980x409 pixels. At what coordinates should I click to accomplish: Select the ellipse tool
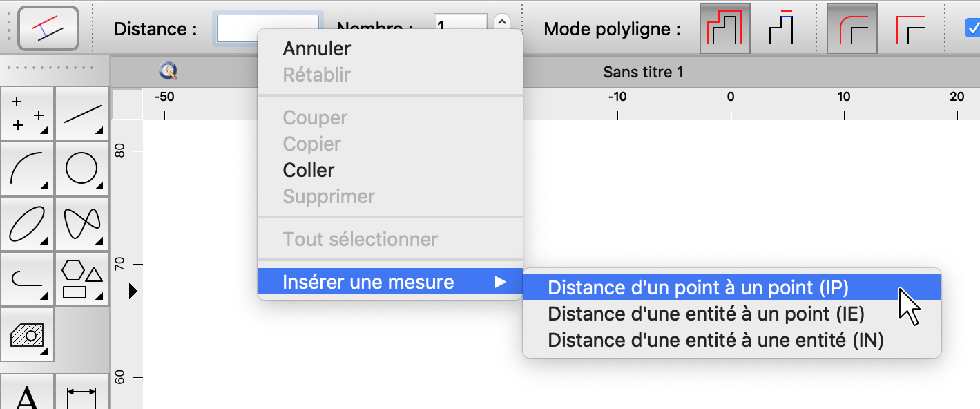pos(28,224)
